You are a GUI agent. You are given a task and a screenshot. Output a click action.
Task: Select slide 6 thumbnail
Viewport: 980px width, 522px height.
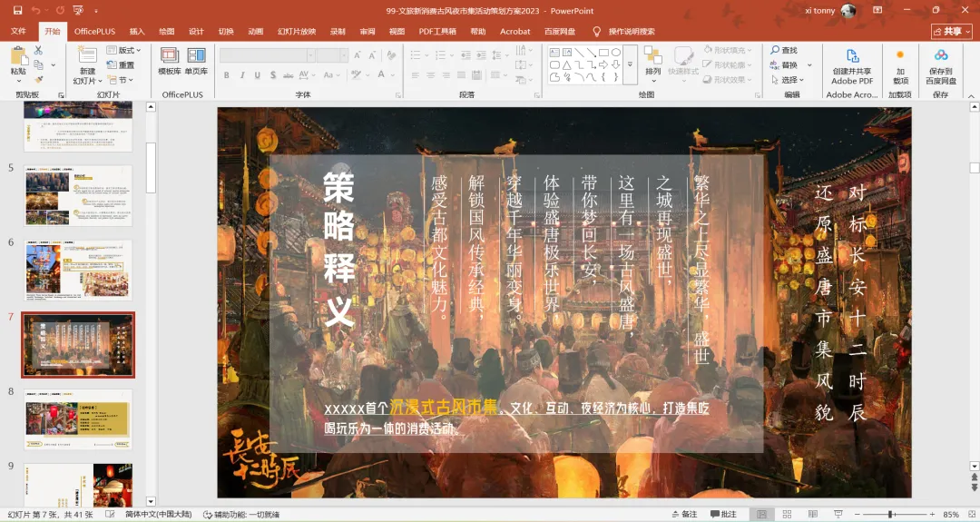coord(78,270)
